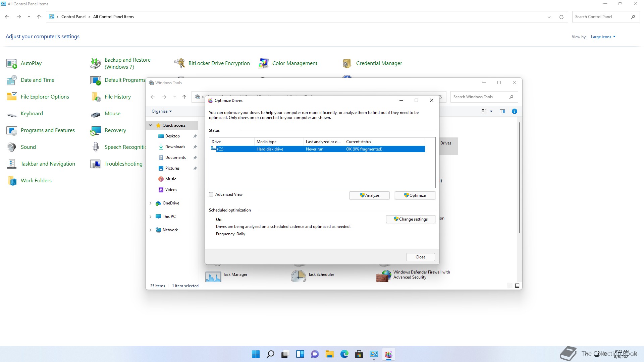Viewport: 644px width, 362px height.
Task: Open Task Manager in Windows Tools
Action: (226, 275)
